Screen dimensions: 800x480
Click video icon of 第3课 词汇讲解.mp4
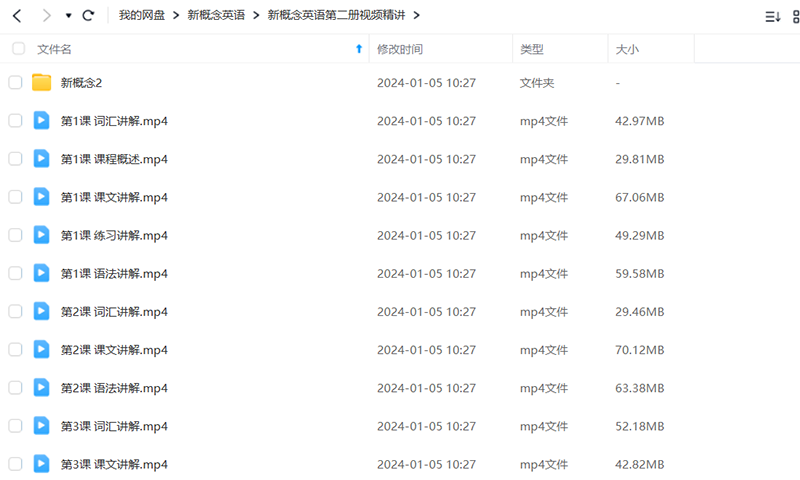point(41,426)
